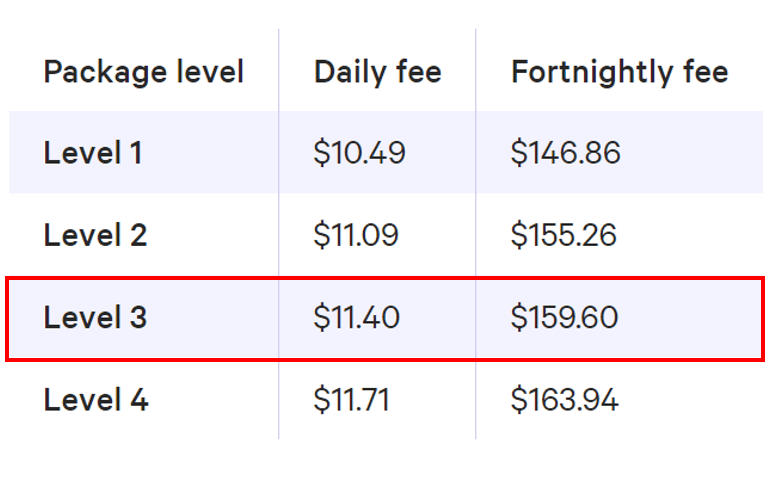The height and width of the screenshot is (487, 767).
Task: Click the $11.40 daily fee cell
Action: click(357, 317)
